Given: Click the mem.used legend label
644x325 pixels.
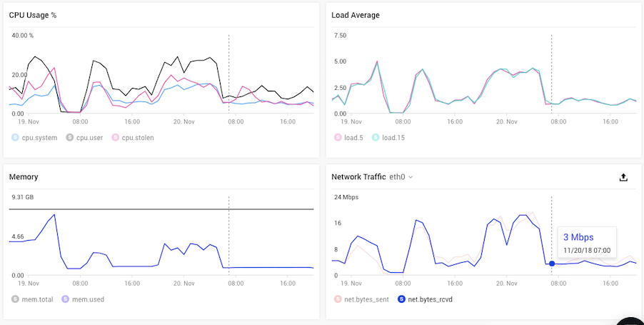Looking at the screenshot, I should coord(88,299).
